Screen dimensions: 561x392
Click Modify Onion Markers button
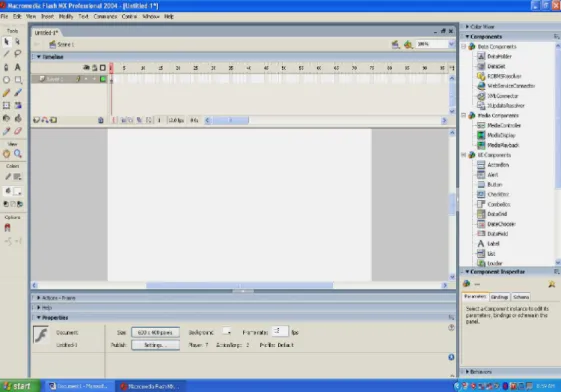[149, 120]
